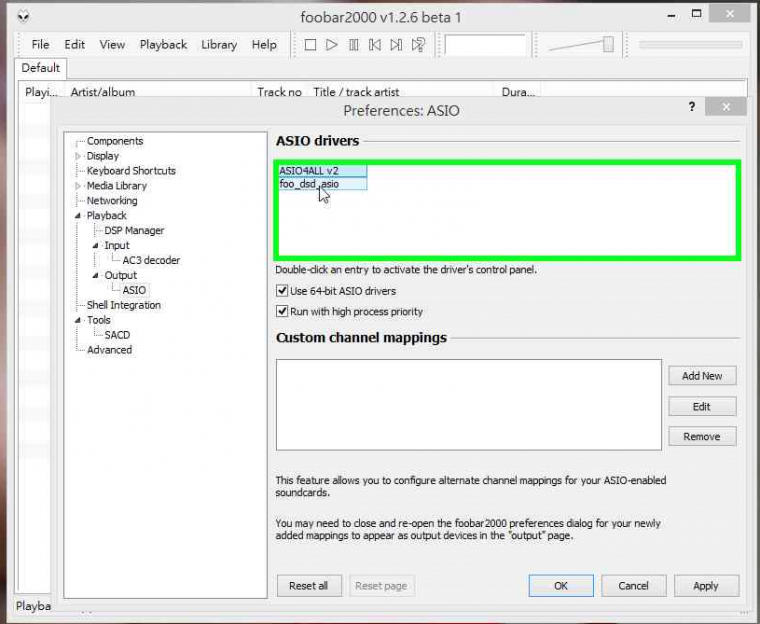Expand the Display tree node

click(x=78, y=156)
